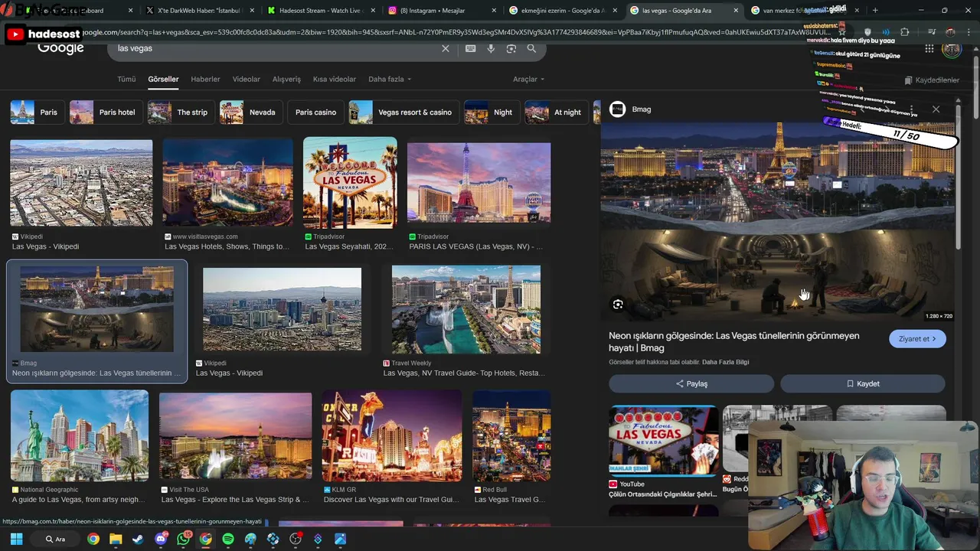Open YouTube Çölün Ortasındaki related thumbnail

[663, 440]
